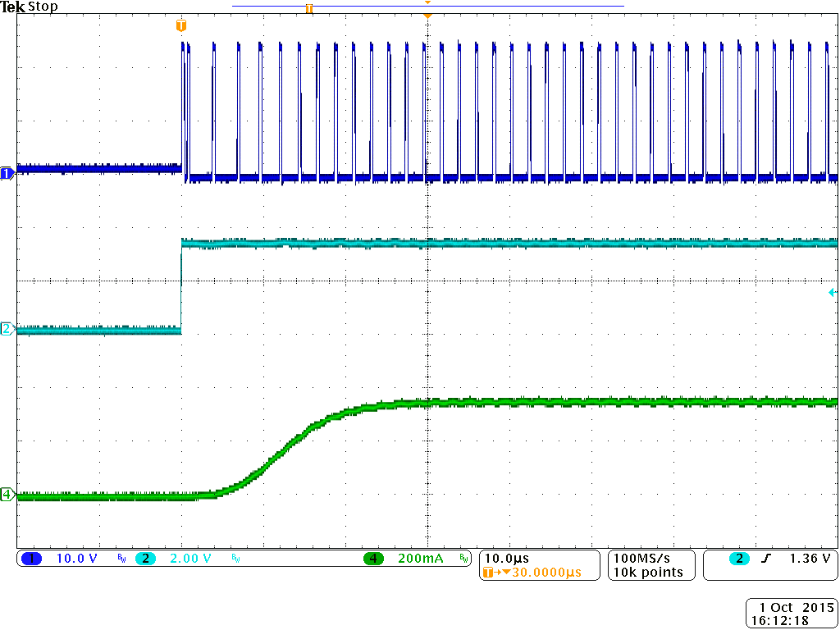Toggle bandwidth limit next to 10.0 V readout

coord(120,559)
